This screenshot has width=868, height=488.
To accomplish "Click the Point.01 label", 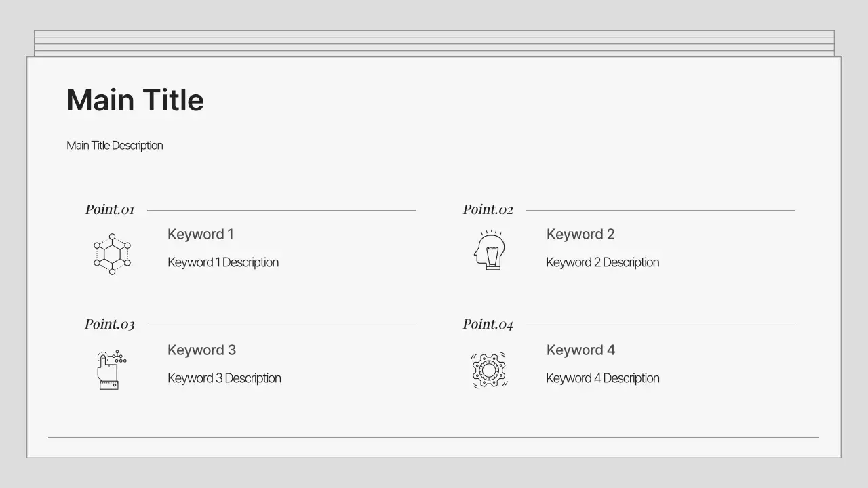I will click(x=110, y=210).
